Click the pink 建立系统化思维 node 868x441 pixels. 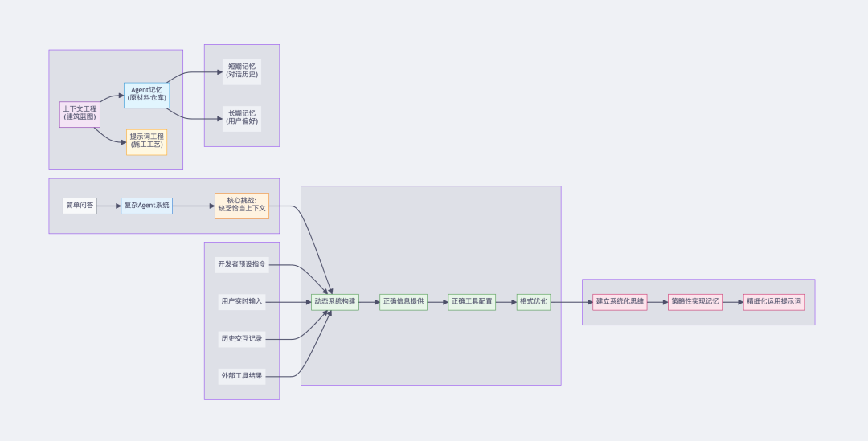point(620,302)
